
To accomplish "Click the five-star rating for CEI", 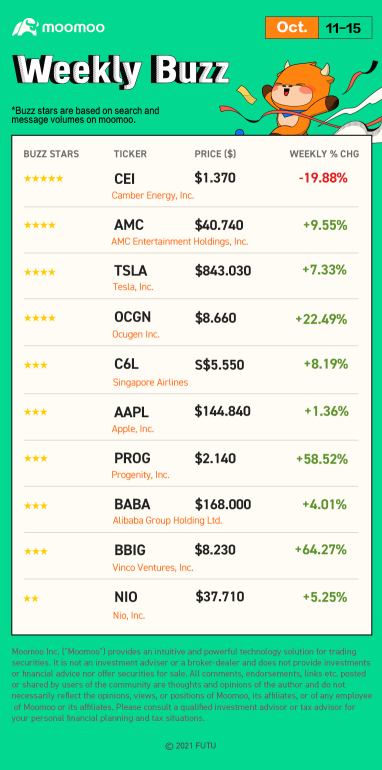I will (43, 178).
